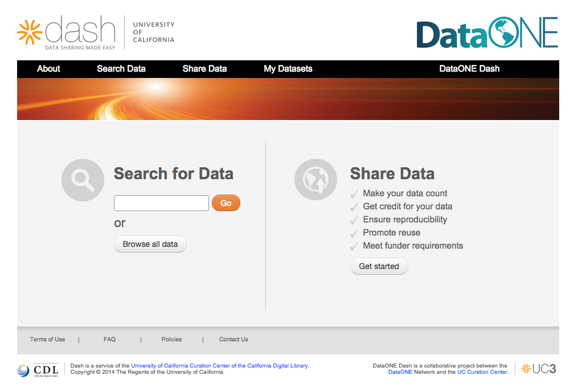Click 'Make your data count' text
Screen dimensions: 578x392
pos(405,193)
